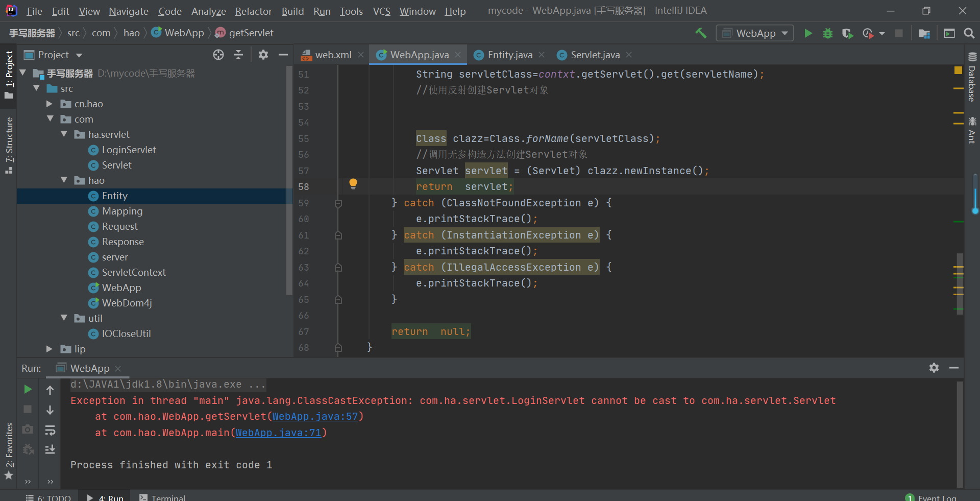Select ServletContext class in tree
This screenshot has height=501, width=980.
133,272
